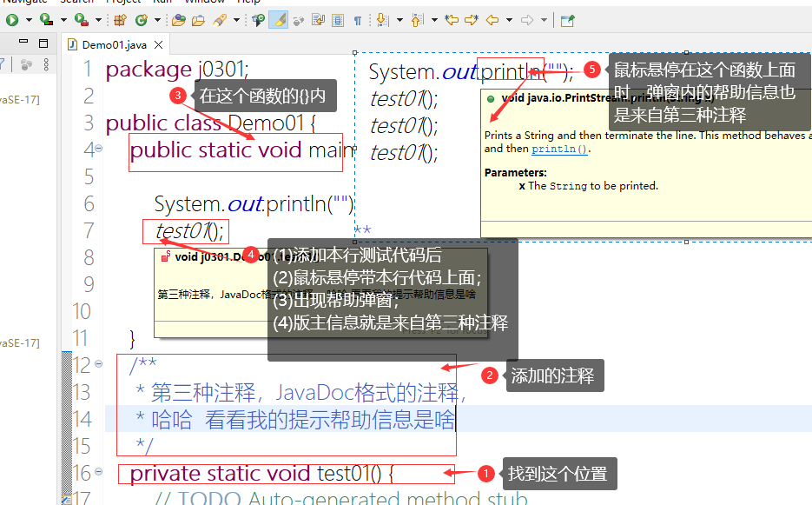812x505 pixels.
Task: Click the Run External Tools icon
Action: pyautogui.click(x=82, y=20)
